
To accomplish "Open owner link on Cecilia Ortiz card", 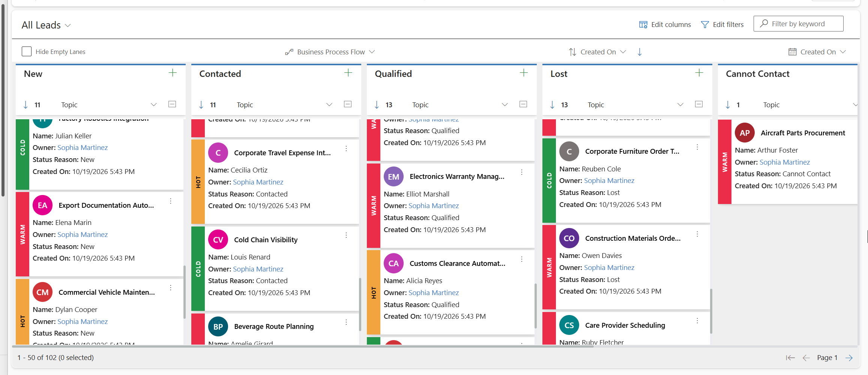I will tap(258, 182).
